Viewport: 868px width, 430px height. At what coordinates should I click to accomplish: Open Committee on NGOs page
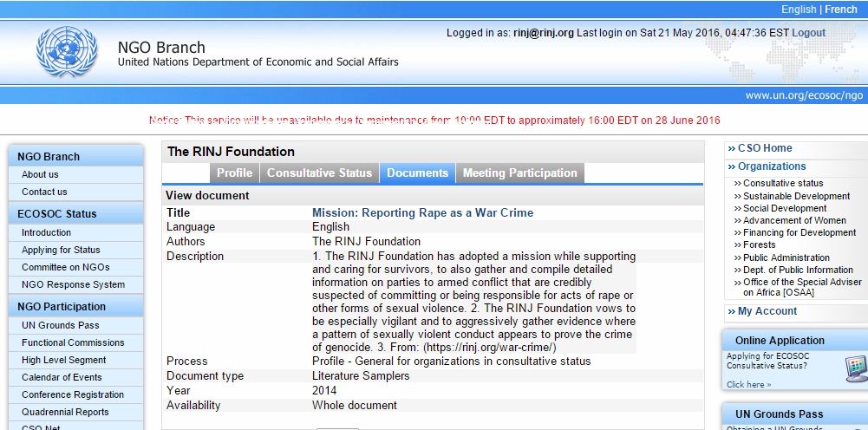(x=66, y=267)
